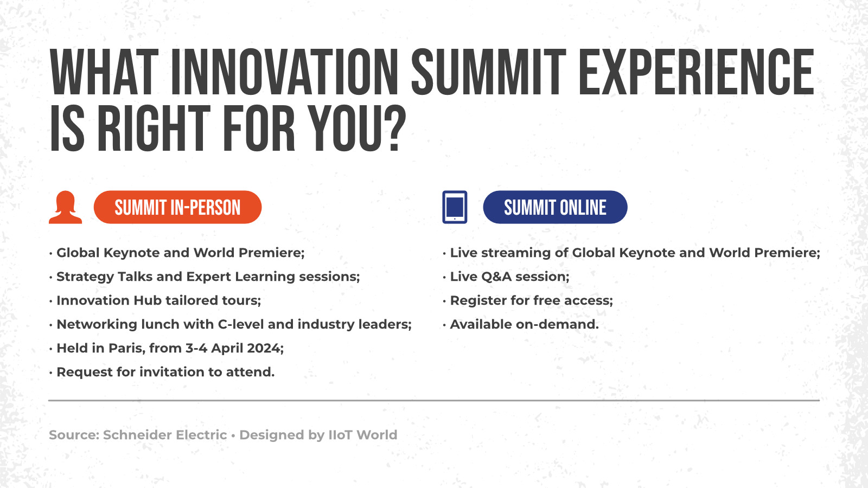Screen dimensions: 868x488
Task: Click 'Designed by IIoT World' credit text
Action: (x=318, y=435)
